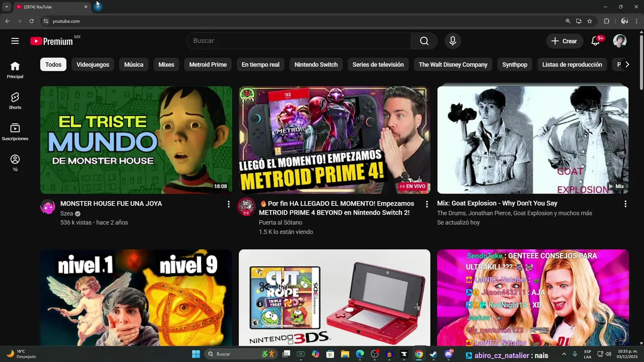Open options for Metroid Prime 4 live video
Screen dimensions: 644x362
(x=427, y=204)
